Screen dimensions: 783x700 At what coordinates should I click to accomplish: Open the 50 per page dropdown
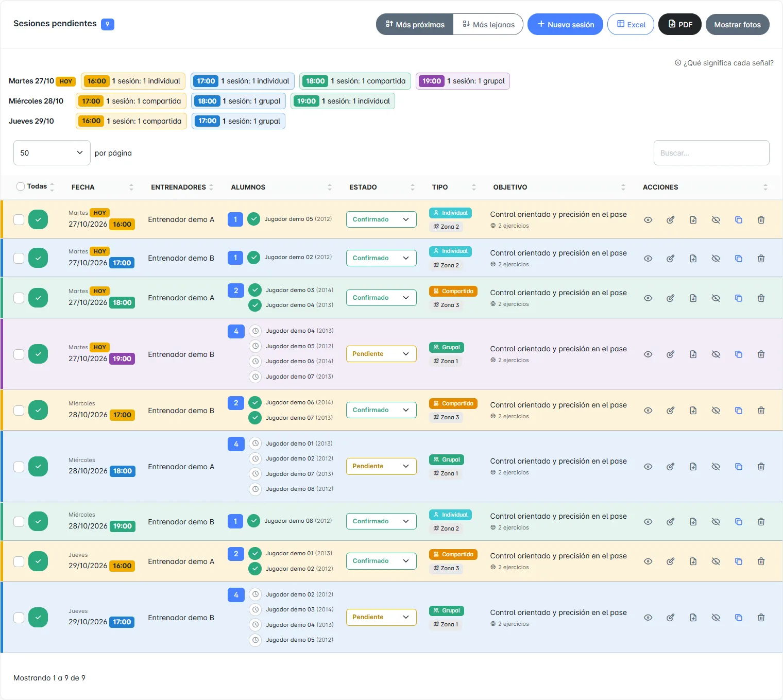(x=52, y=153)
